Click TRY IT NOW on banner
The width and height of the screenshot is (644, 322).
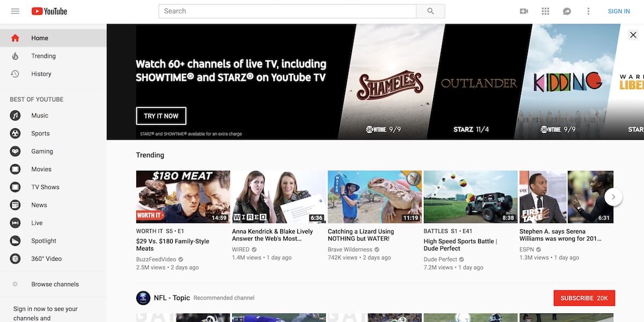pyautogui.click(x=161, y=116)
